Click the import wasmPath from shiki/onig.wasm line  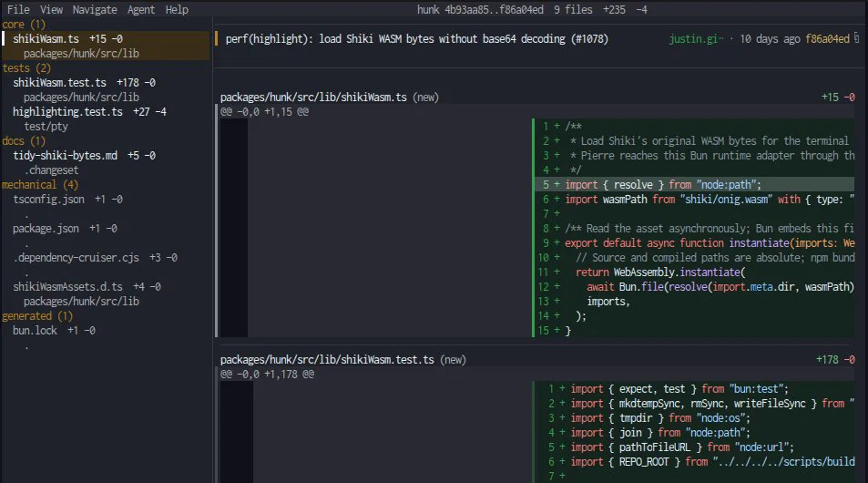[x=694, y=200]
